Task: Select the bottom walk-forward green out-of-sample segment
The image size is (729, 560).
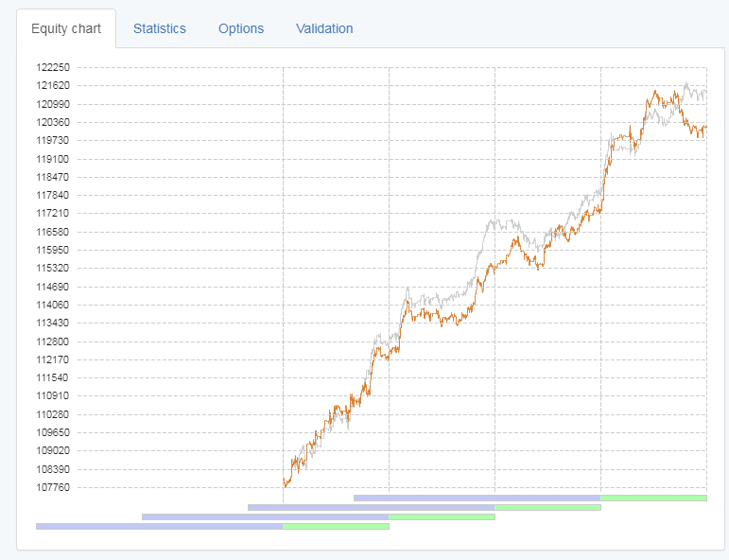Action: [x=336, y=527]
